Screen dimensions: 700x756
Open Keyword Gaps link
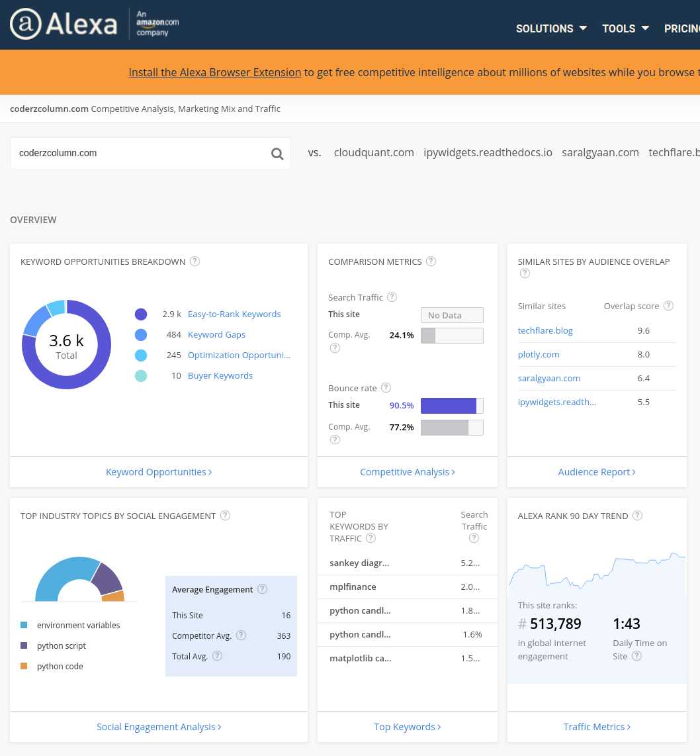[x=216, y=334]
